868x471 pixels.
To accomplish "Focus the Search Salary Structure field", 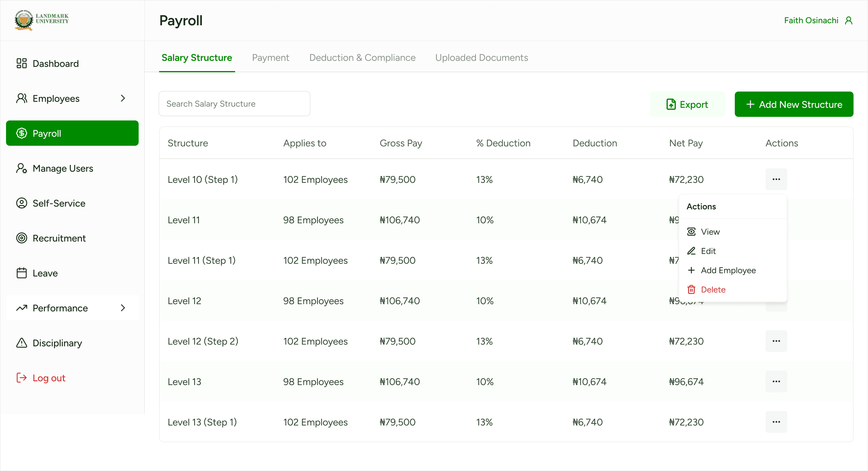I will pos(234,104).
